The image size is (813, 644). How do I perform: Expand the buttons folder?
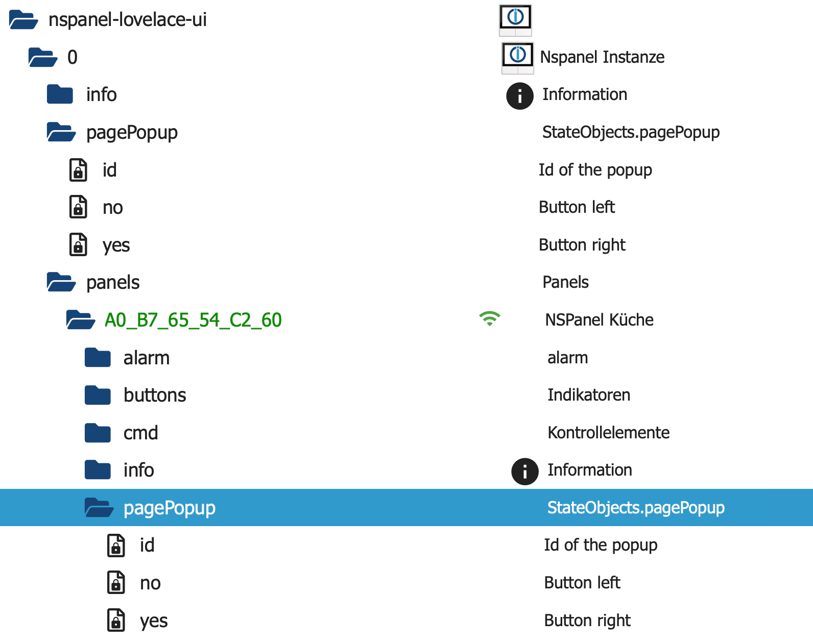pos(98,395)
